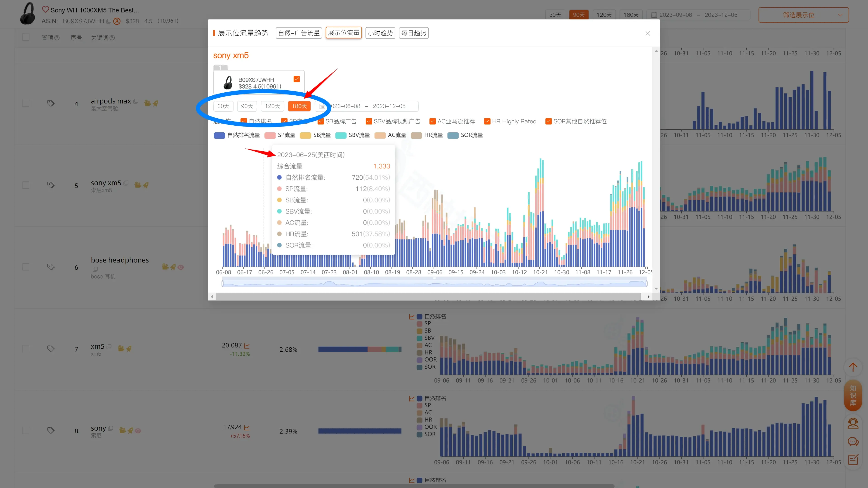Check the airpods max row checkbox
868x488 pixels.
pyautogui.click(x=26, y=103)
